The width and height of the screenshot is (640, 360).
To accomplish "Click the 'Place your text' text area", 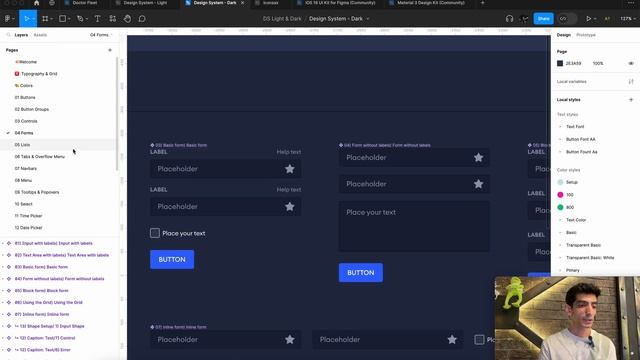I will point(414,227).
